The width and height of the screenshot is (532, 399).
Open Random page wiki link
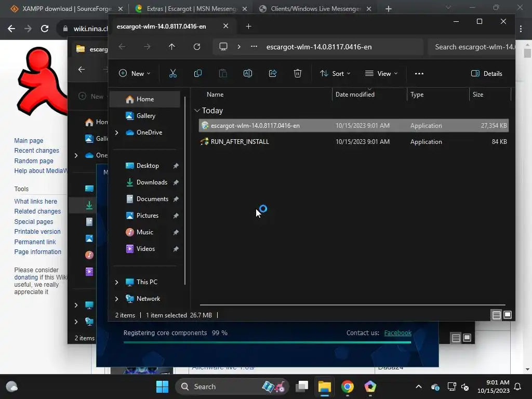(34, 161)
